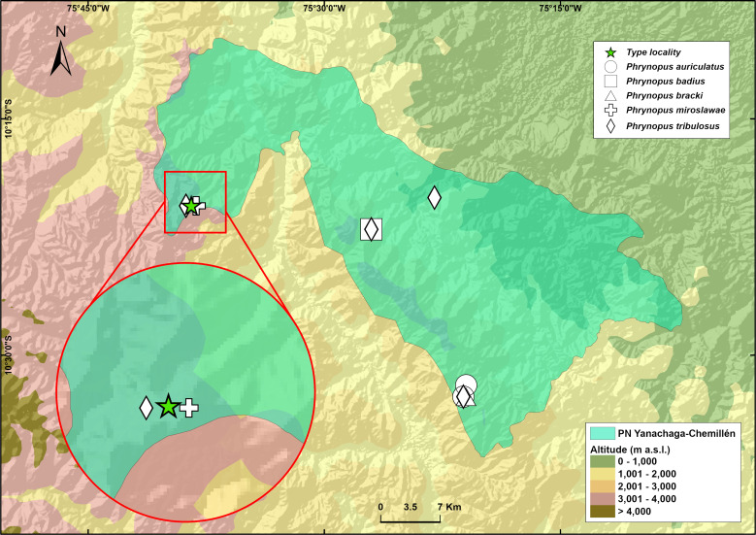The image size is (756, 535).
Task: Click the 10°30'0"S latitude label
Action: (8, 355)
